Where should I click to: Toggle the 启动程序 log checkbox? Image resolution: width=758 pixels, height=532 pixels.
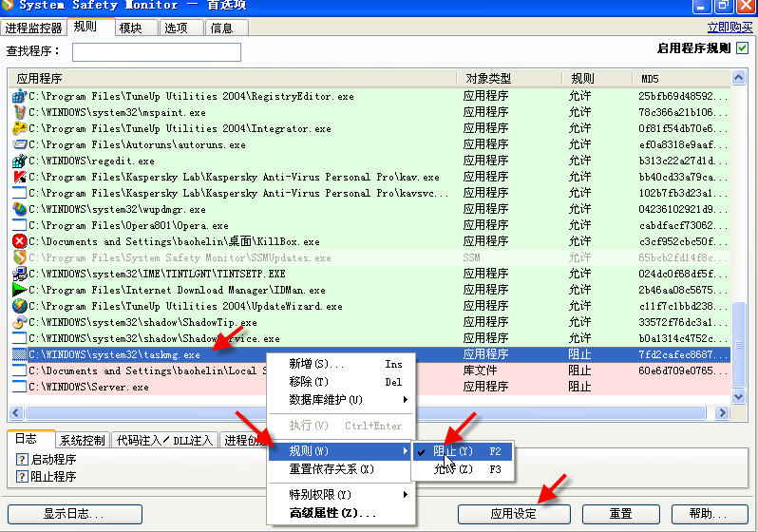point(22,459)
